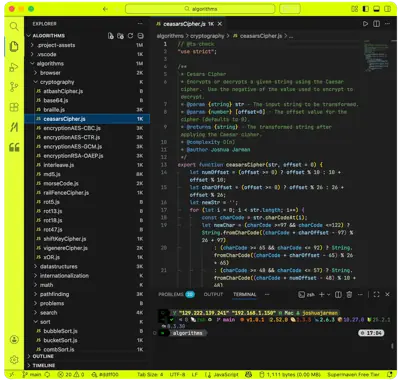Open the vigenereCipher.js file
The width and height of the screenshot is (400, 382).
tap(87, 248)
